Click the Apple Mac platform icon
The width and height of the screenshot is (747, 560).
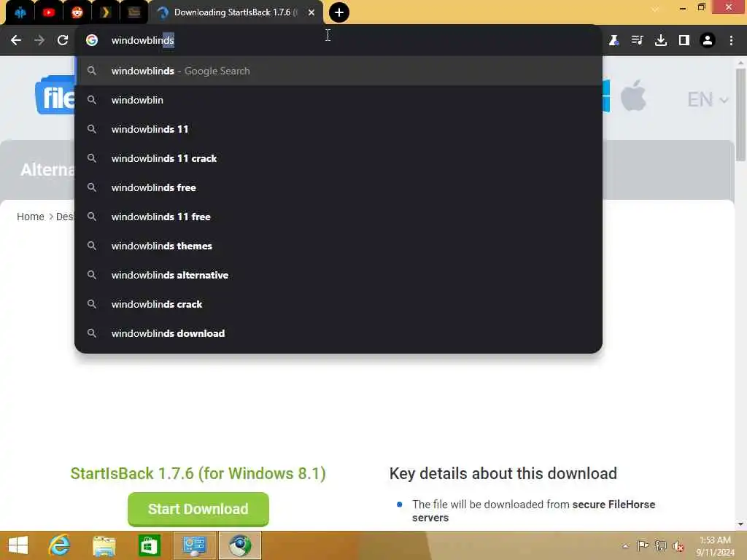point(633,96)
